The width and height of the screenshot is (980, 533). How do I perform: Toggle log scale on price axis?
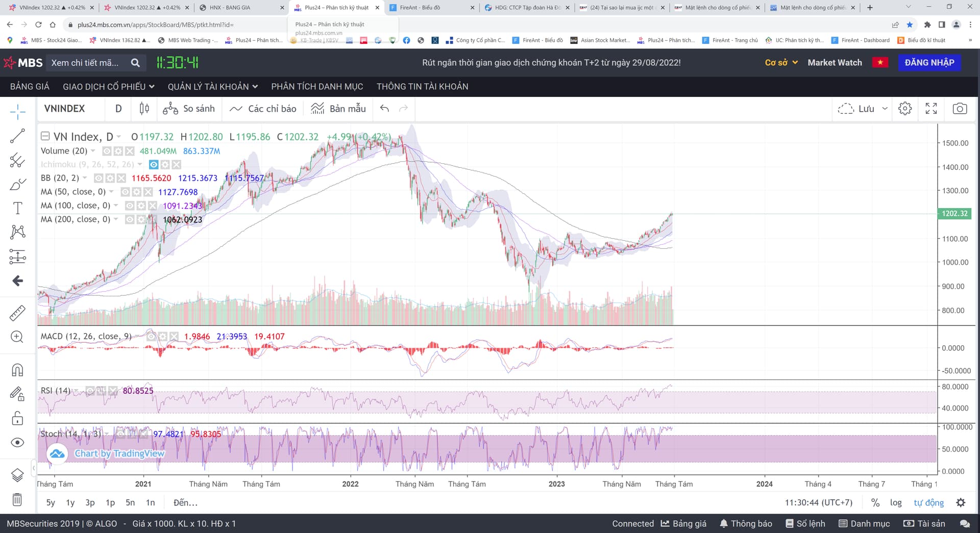pyautogui.click(x=896, y=503)
